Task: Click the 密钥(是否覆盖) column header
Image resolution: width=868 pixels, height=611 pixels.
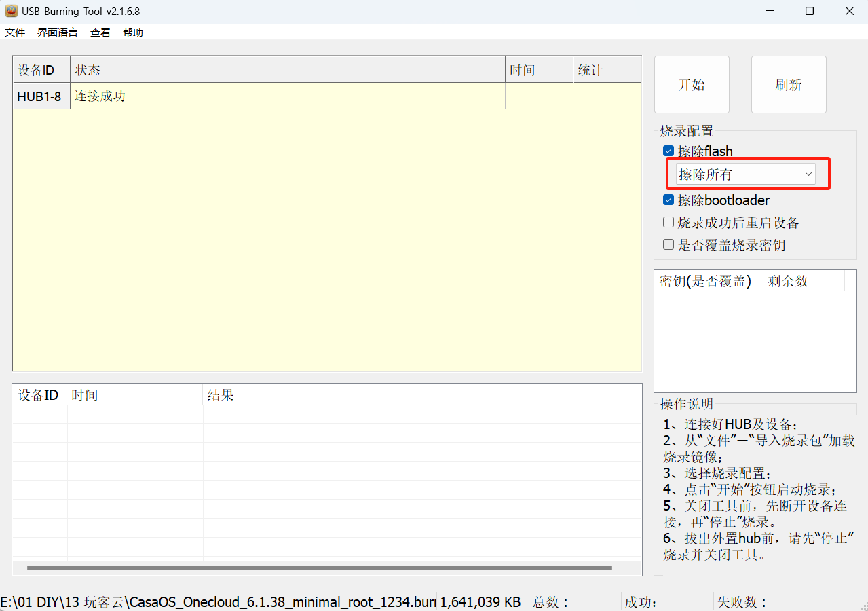Action: pyautogui.click(x=706, y=281)
